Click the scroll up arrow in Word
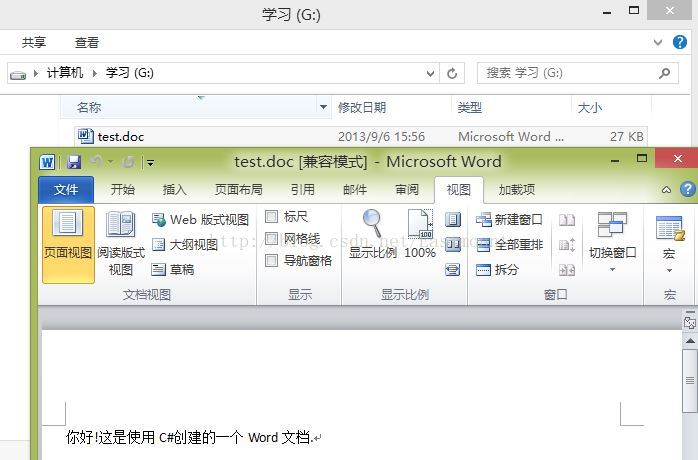 (x=690, y=341)
